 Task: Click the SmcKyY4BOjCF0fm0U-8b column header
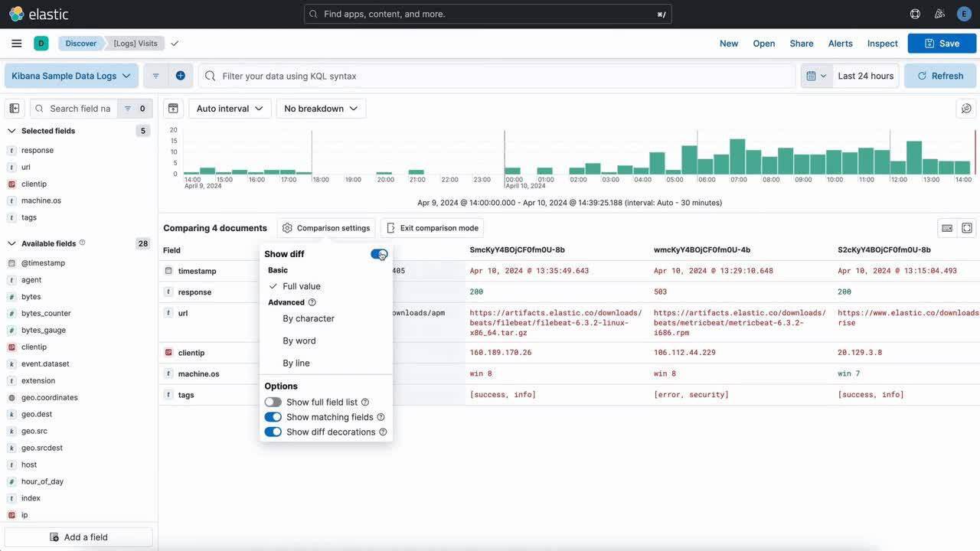click(518, 249)
